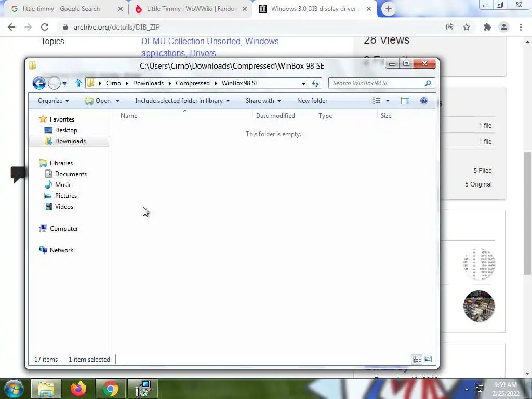Open the Music library
Screen dimensions: 532x399
63,185
